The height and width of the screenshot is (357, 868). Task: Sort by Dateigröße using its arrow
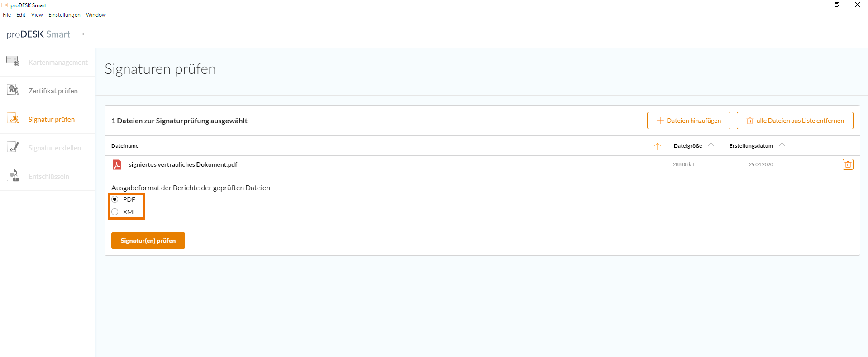coord(711,146)
